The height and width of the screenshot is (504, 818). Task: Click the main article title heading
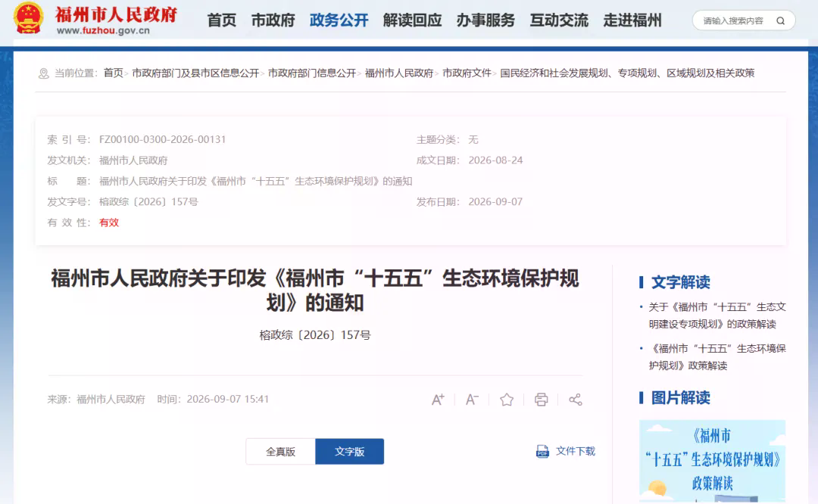pyautogui.click(x=314, y=291)
